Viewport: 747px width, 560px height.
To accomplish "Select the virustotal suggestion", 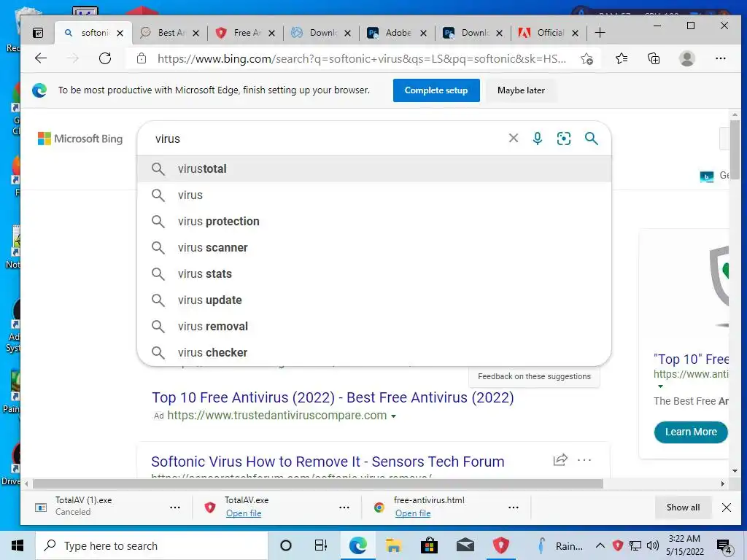I will tap(374, 168).
